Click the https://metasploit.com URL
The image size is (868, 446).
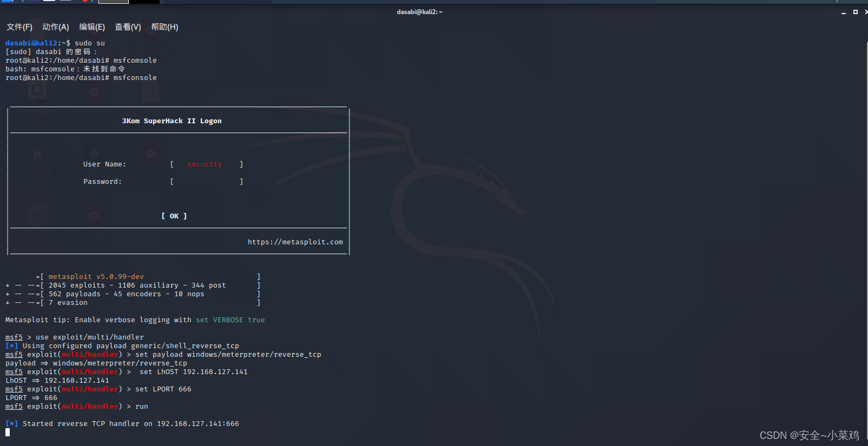coord(295,242)
